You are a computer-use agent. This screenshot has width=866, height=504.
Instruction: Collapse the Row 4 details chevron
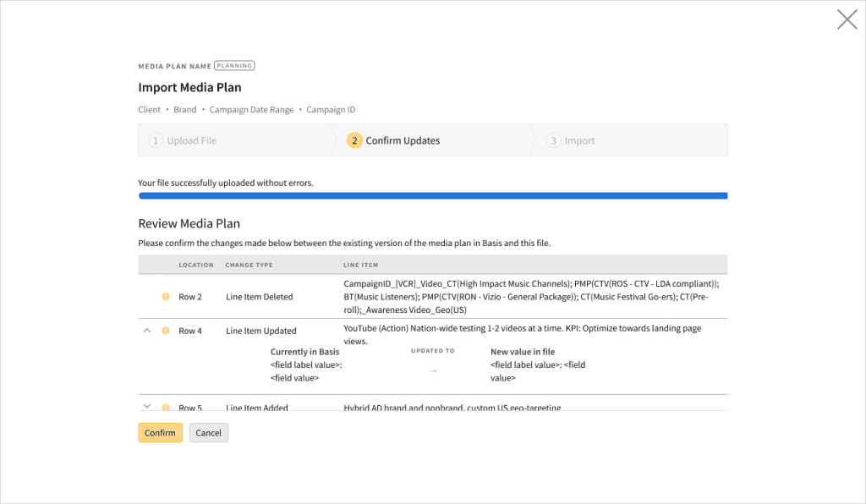147,331
